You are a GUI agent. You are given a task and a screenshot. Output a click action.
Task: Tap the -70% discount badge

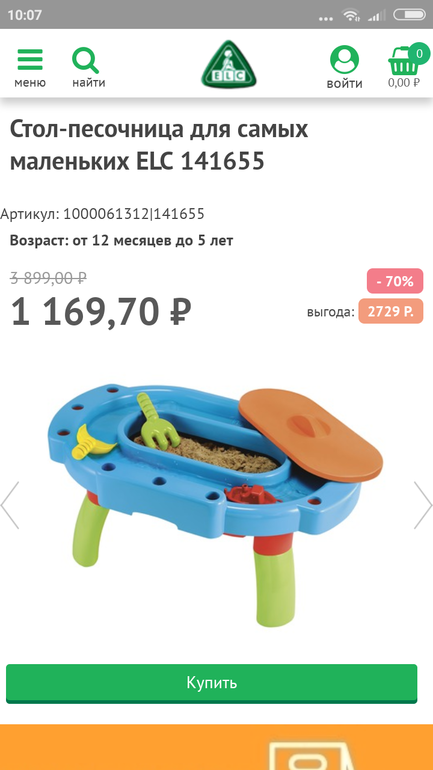[395, 281]
